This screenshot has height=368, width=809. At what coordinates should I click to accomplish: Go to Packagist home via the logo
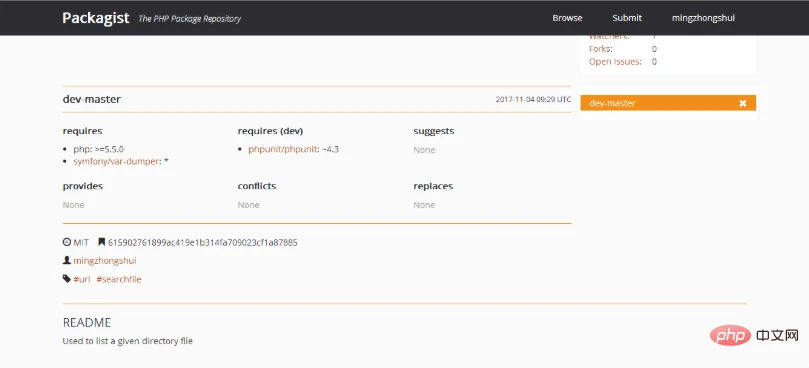95,18
